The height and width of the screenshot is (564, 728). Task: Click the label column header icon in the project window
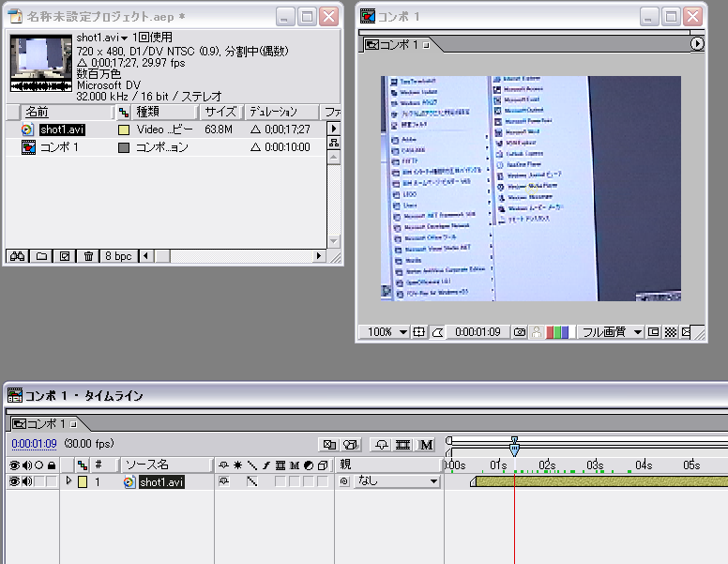pos(124,112)
